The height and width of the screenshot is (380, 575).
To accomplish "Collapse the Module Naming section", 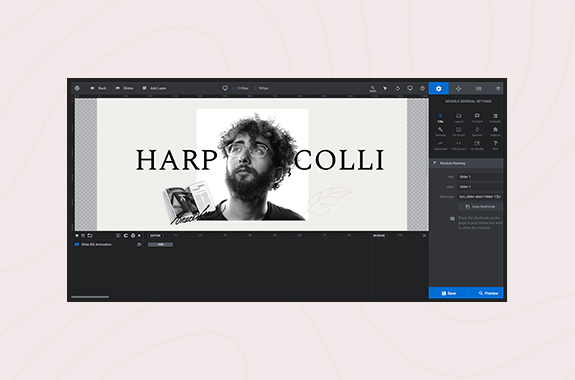I will click(466, 163).
